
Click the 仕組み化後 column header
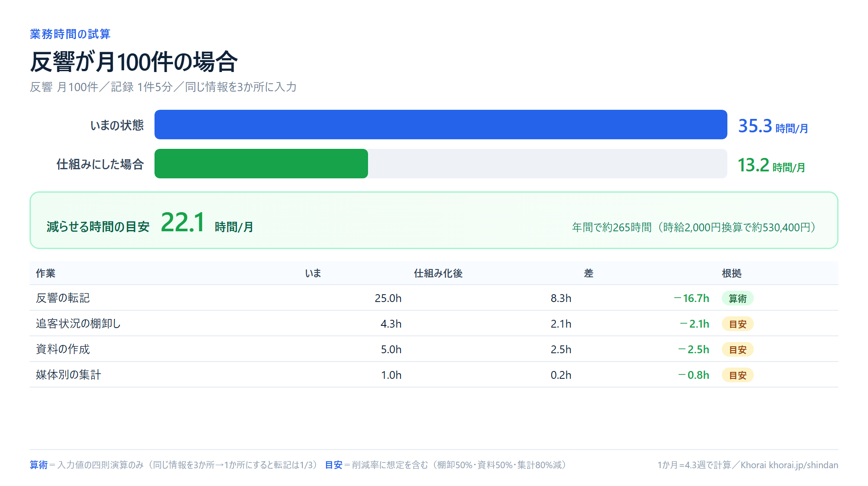tap(438, 273)
